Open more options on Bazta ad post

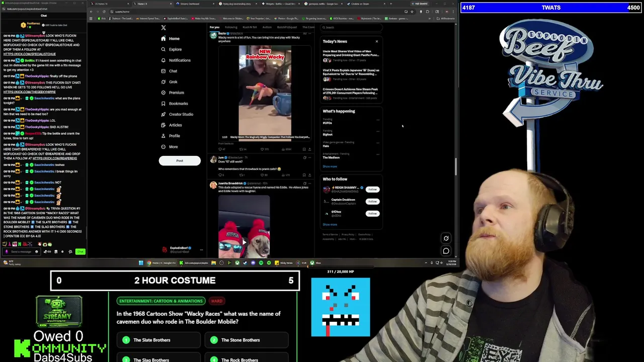click(310, 34)
